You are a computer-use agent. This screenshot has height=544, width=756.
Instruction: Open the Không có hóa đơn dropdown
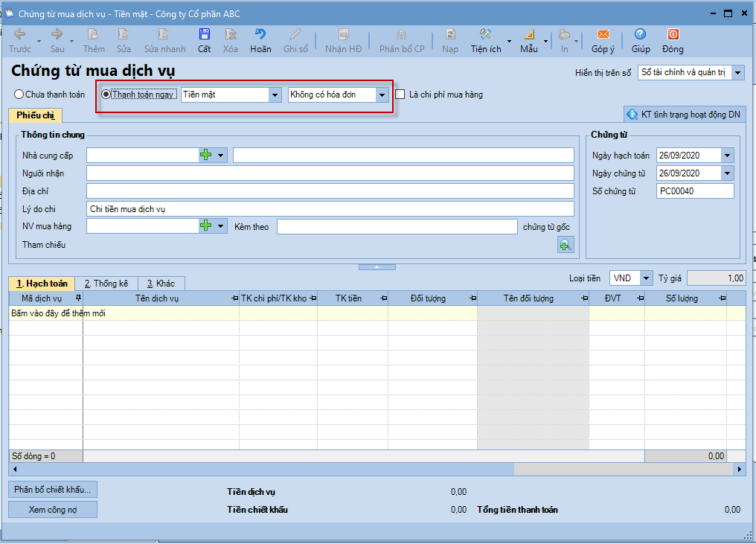pos(382,95)
